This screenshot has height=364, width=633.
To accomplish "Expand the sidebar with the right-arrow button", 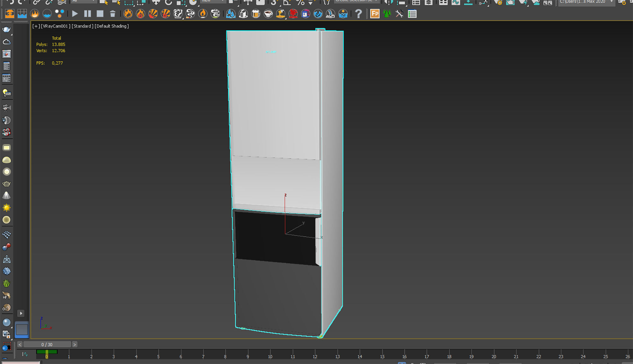I will [21, 313].
